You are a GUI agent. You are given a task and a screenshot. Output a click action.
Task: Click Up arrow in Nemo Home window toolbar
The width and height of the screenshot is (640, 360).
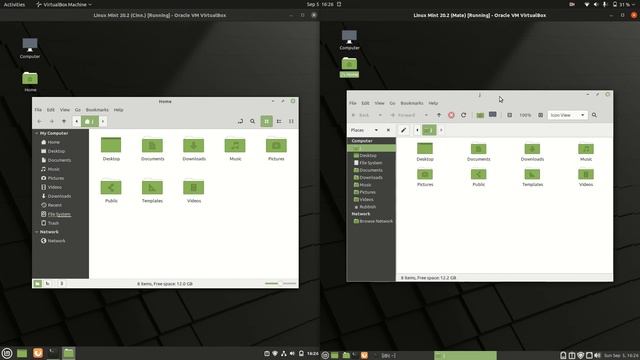point(64,121)
